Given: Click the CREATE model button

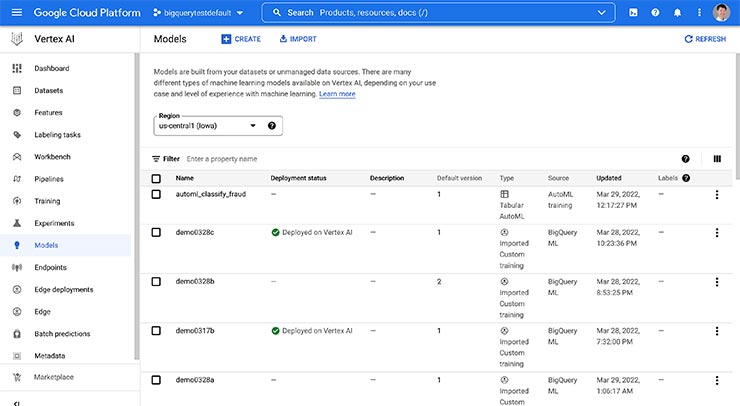Looking at the screenshot, I should click(x=241, y=39).
